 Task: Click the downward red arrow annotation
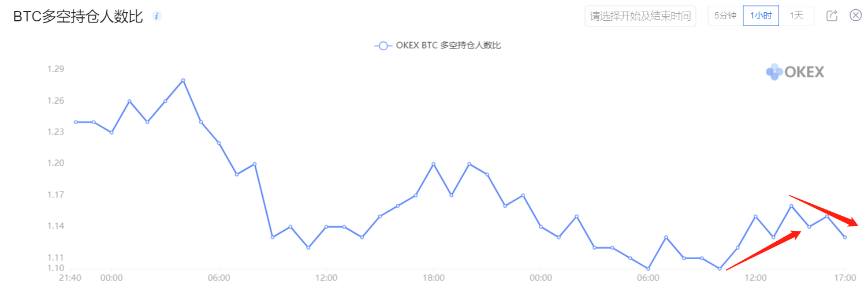pyautogui.click(x=824, y=211)
